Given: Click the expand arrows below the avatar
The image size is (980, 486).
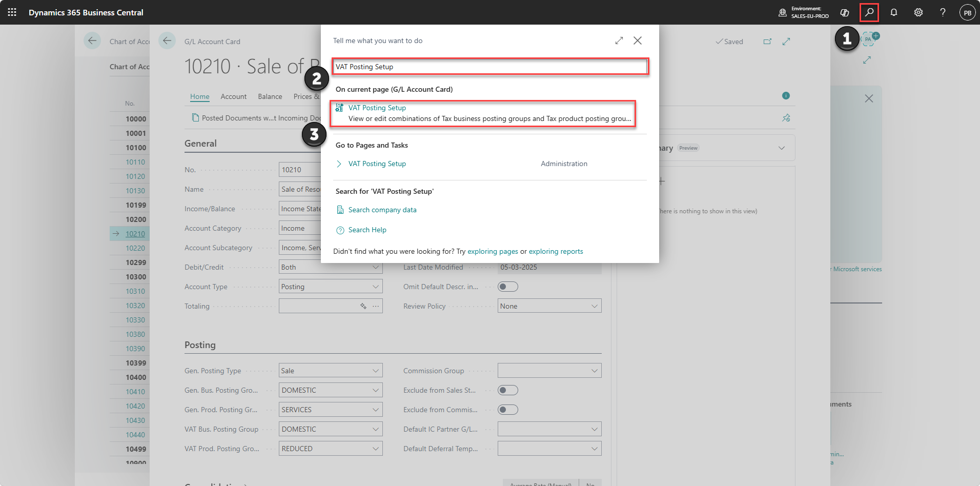Looking at the screenshot, I should click(x=867, y=60).
